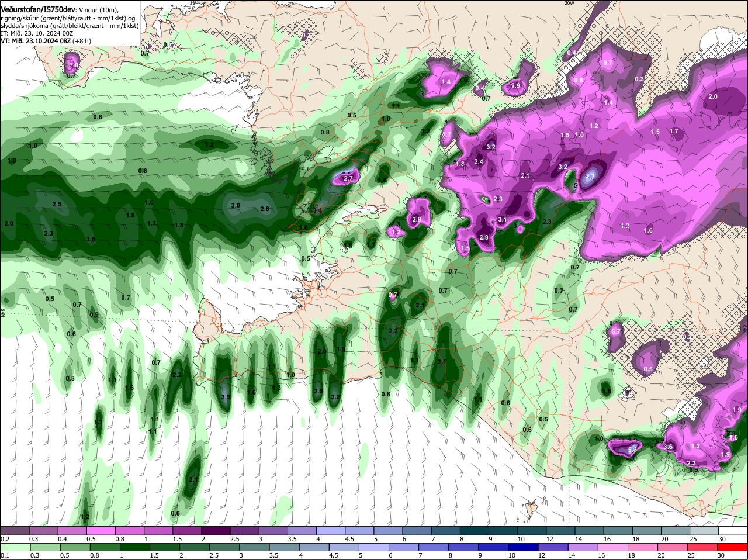Select the lavender-purple swatch labeled 14 in rain legend
748x560 pixels.
tap(584, 547)
